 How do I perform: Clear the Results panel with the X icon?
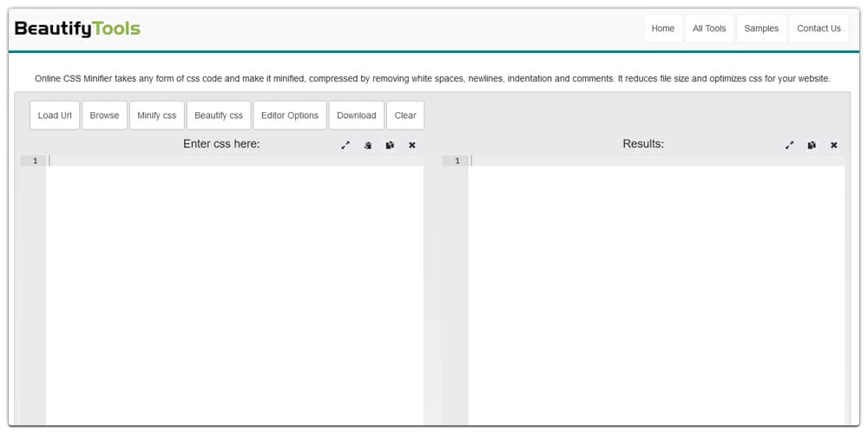coord(834,145)
